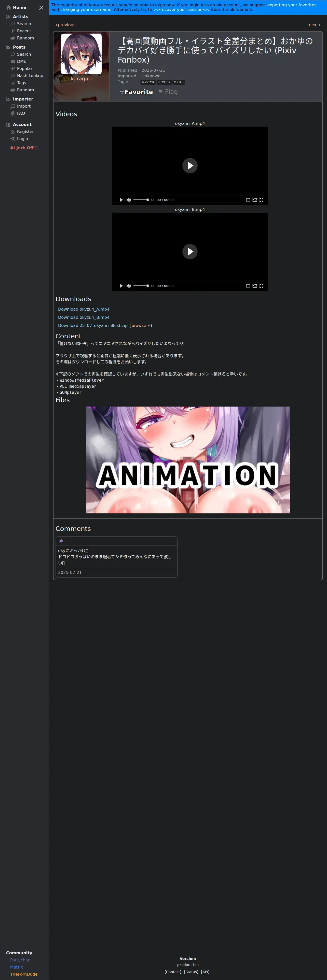Open Search under Artists
327x980 pixels.
[21, 24]
